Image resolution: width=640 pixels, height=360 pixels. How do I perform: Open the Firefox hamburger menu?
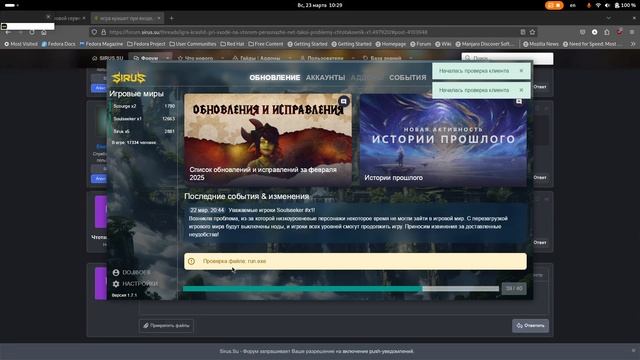tap(632, 32)
